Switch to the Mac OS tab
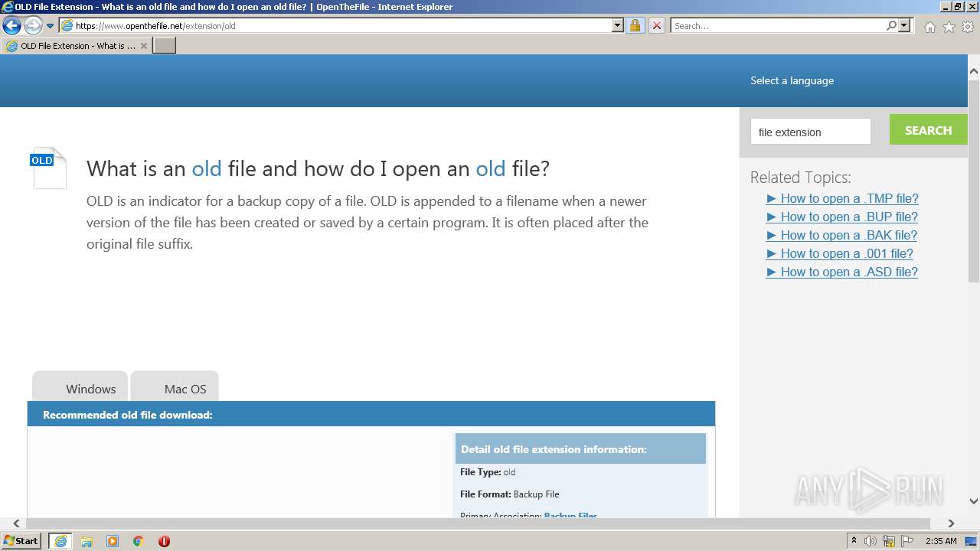Image resolution: width=980 pixels, height=551 pixels. [175, 386]
